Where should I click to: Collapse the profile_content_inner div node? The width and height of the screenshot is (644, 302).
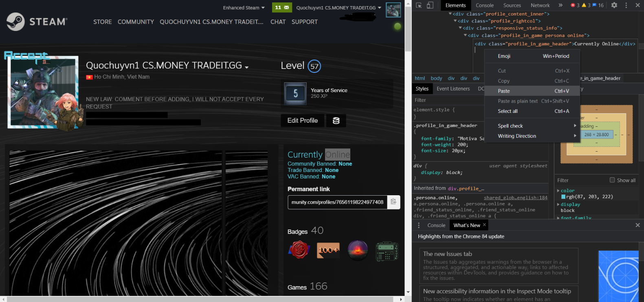click(450, 14)
